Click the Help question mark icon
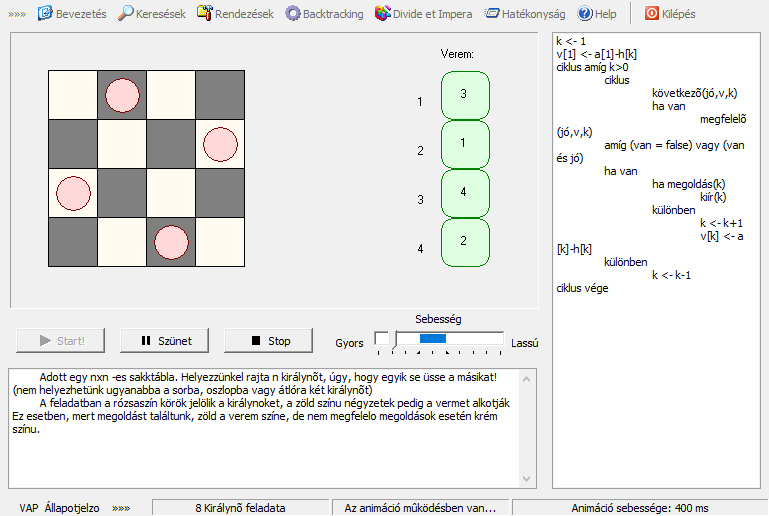Screen dimensions: 769x516 (585, 13)
